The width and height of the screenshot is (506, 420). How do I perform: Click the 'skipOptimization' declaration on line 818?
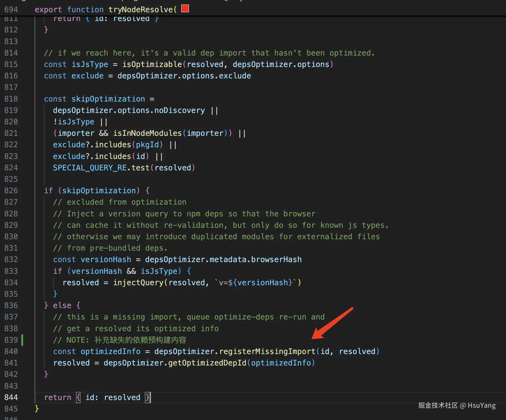click(108, 99)
